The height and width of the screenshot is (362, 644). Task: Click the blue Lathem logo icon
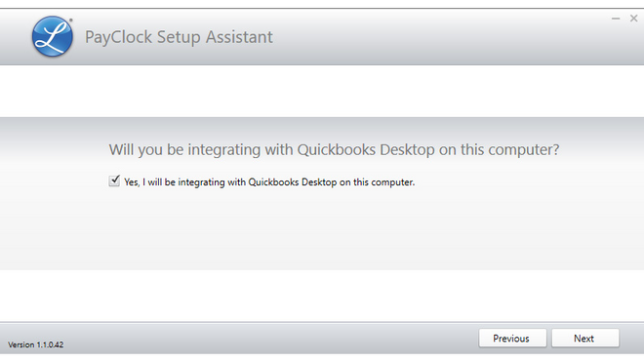point(53,36)
